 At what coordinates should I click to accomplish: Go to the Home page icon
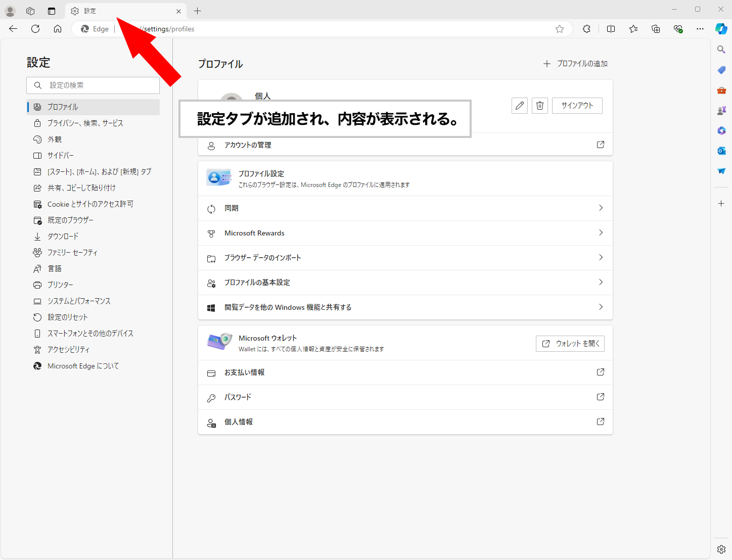pos(58,29)
